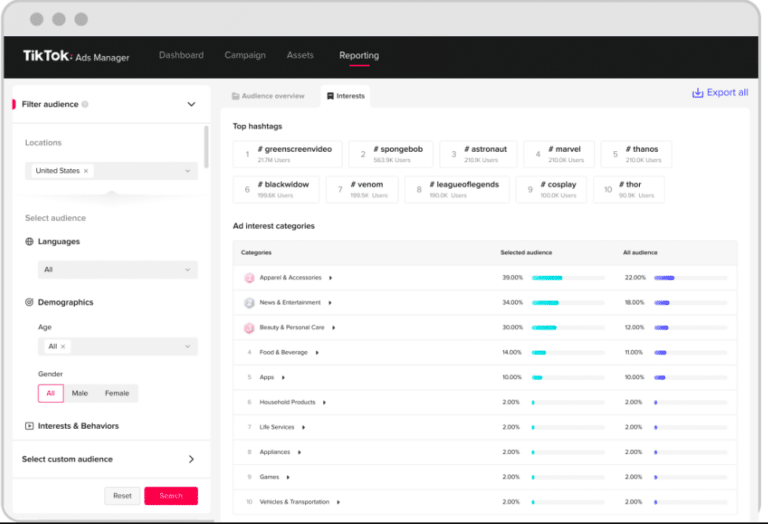Screen dimensions: 768x524
Task: Select the Male gender option
Action: coord(80,393)
